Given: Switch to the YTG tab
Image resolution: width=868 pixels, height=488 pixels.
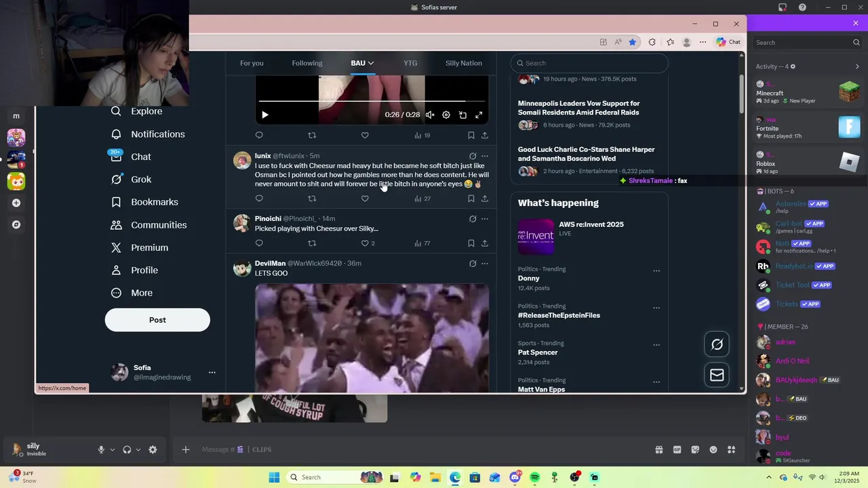Looking at the screenshot, I should pos(410,63).
